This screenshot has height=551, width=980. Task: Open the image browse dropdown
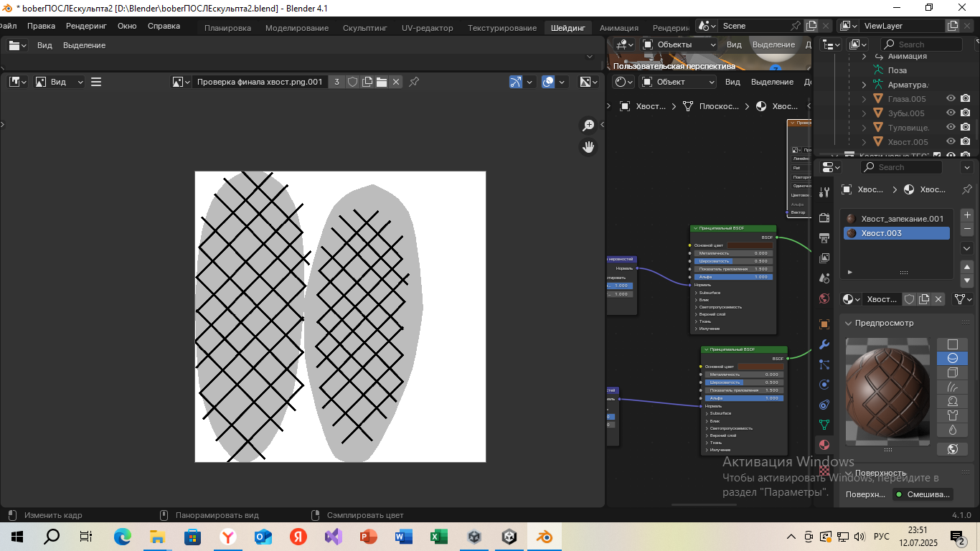click(x=181, y=82)
